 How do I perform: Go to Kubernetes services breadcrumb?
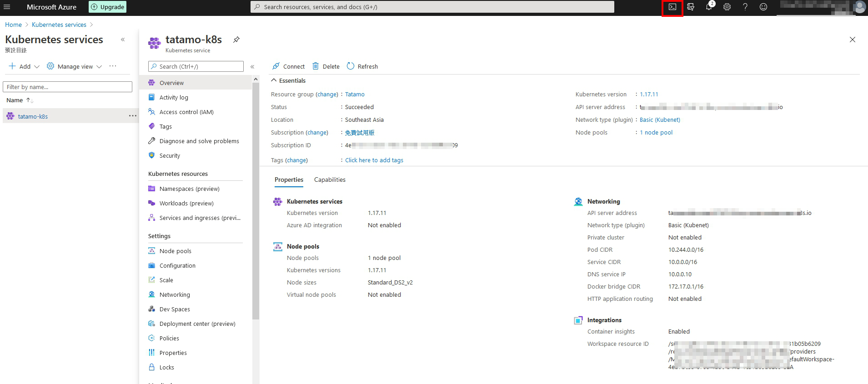click(x=59, y=25)
